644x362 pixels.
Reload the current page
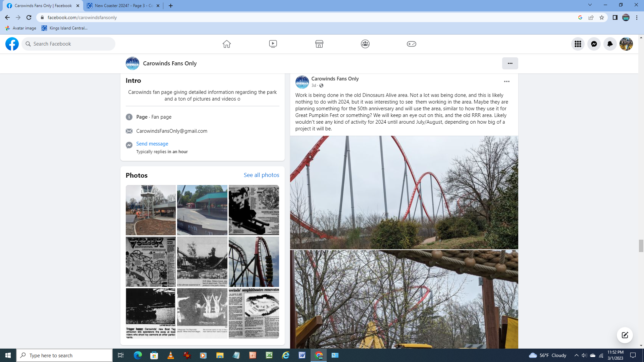[x=29, y=17]
